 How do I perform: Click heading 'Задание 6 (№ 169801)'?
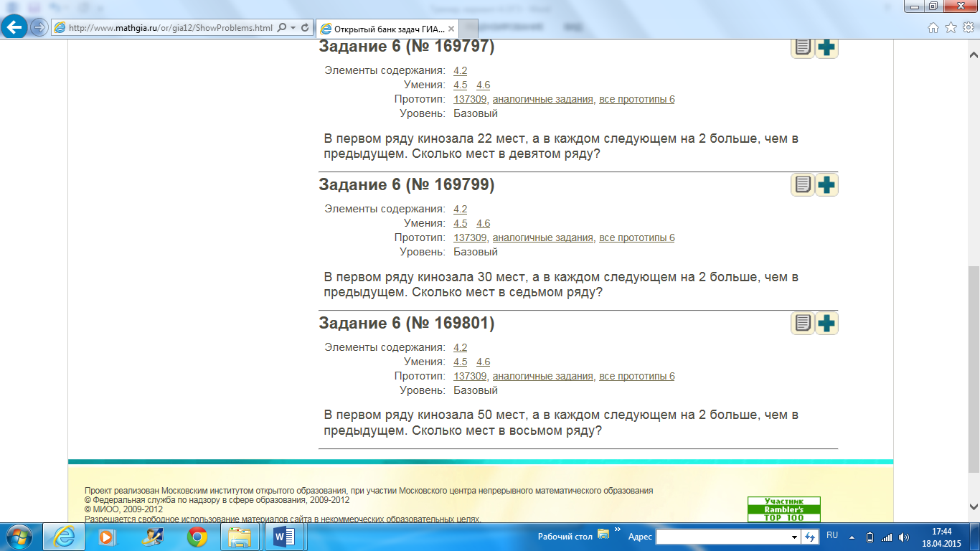[407, 323]
